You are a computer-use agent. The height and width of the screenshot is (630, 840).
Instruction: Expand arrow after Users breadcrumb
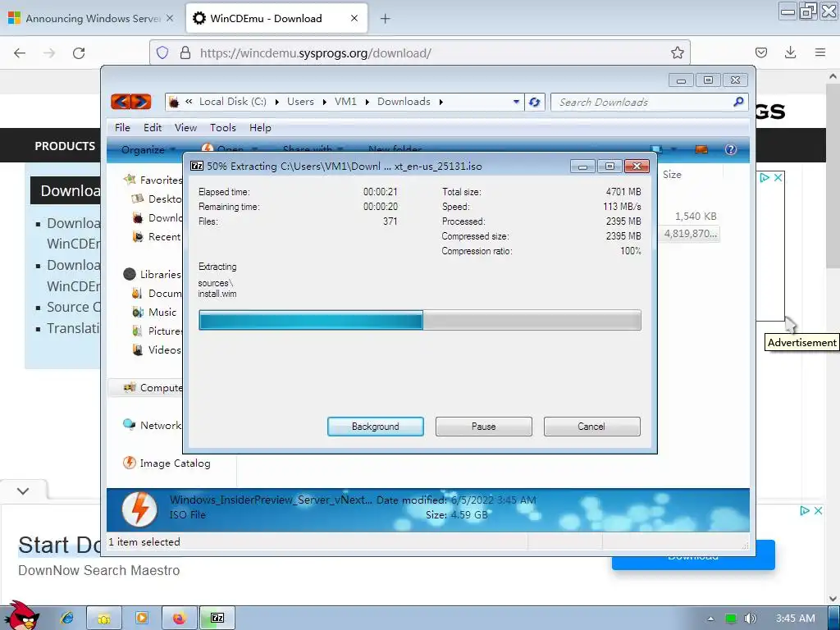324,102
